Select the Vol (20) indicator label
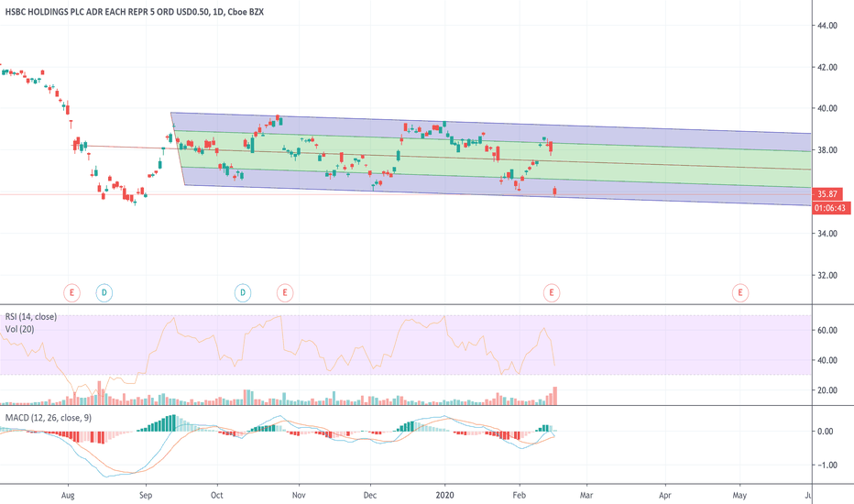 [x=19, y=329]
